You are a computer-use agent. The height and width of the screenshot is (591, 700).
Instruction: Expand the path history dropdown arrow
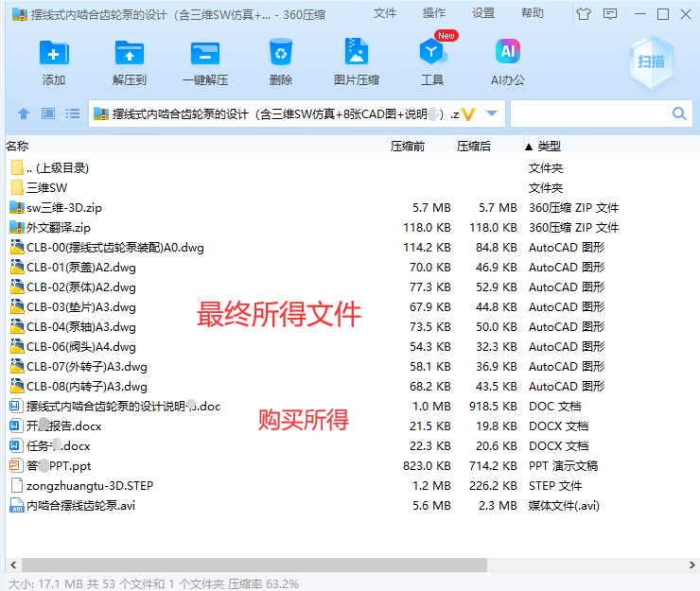pos(492,113)
